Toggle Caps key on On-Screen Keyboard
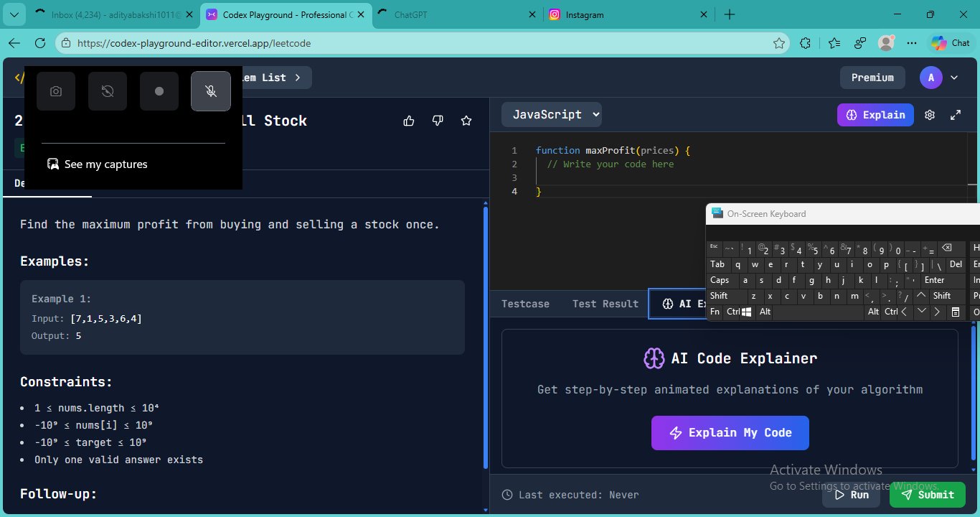Screen dimensions: 980x517 [x=720, y=280]
